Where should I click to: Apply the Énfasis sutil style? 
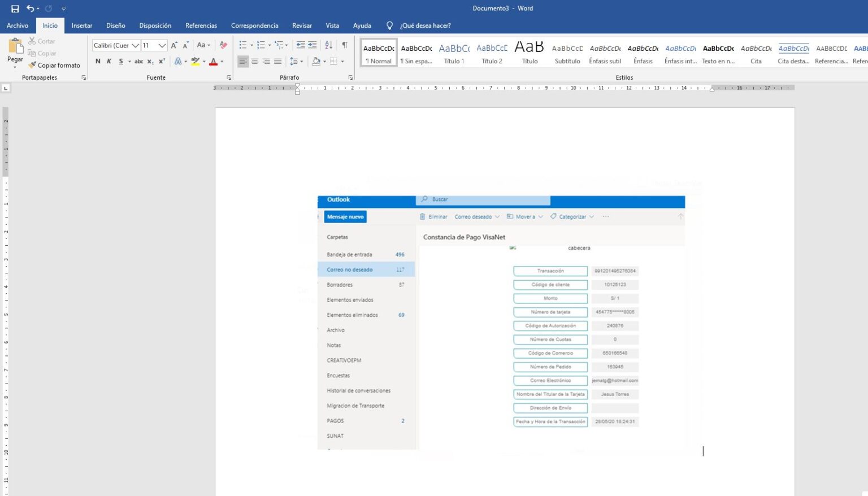[x=605, y=53]
